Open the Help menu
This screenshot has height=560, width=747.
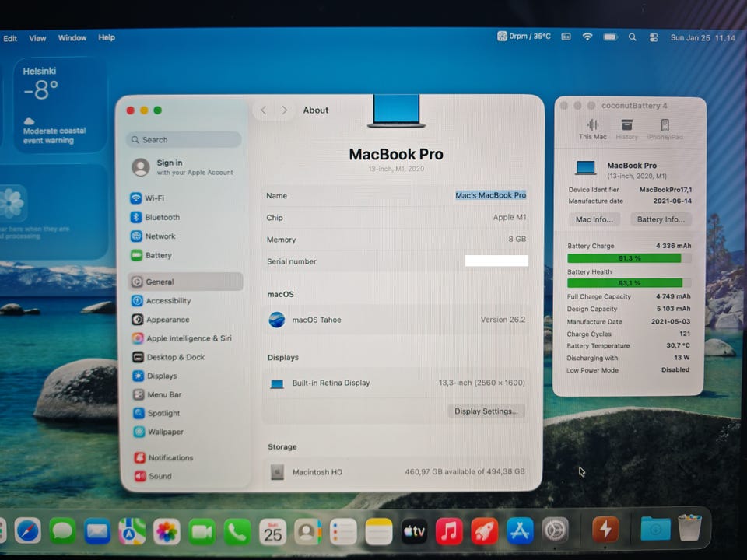pos(107,37)
